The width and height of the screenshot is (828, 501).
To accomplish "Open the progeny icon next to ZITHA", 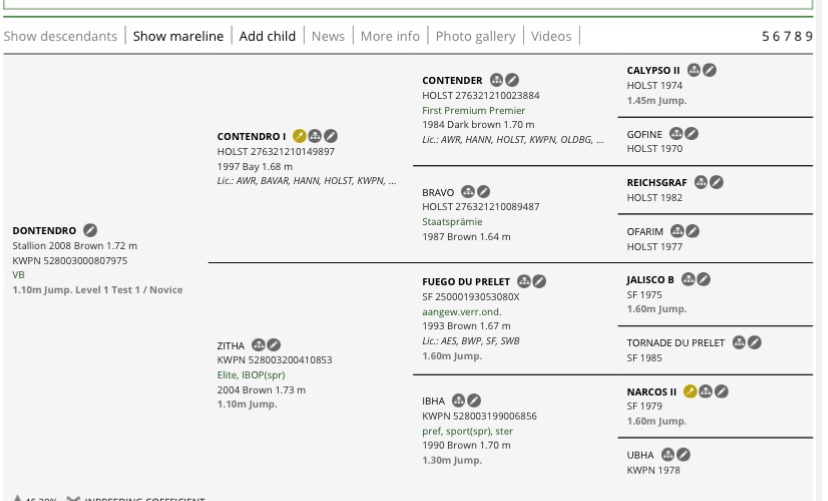I will tap(258, 345).
